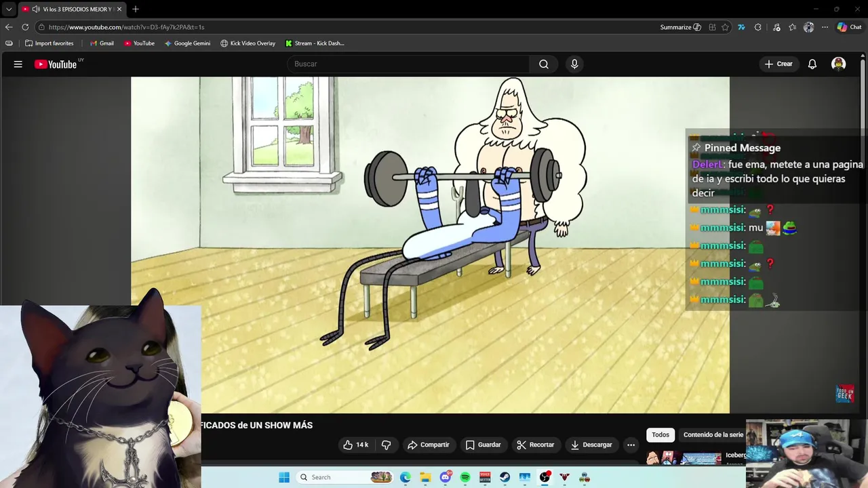This screenshot has width=868, height=488.
Task: Open Microsoft Edge from taskbar
Action: (x=406, y=477)
